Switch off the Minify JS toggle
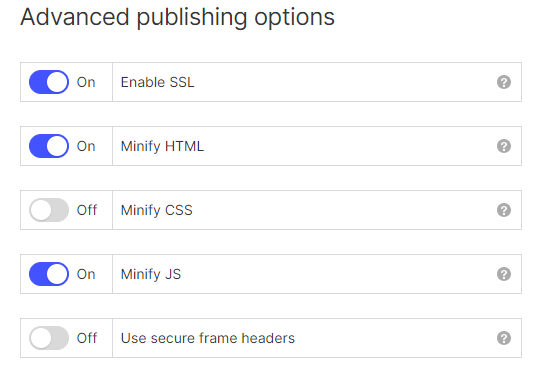Viewport: 542px width, 386px height. (x=49, y=274)
